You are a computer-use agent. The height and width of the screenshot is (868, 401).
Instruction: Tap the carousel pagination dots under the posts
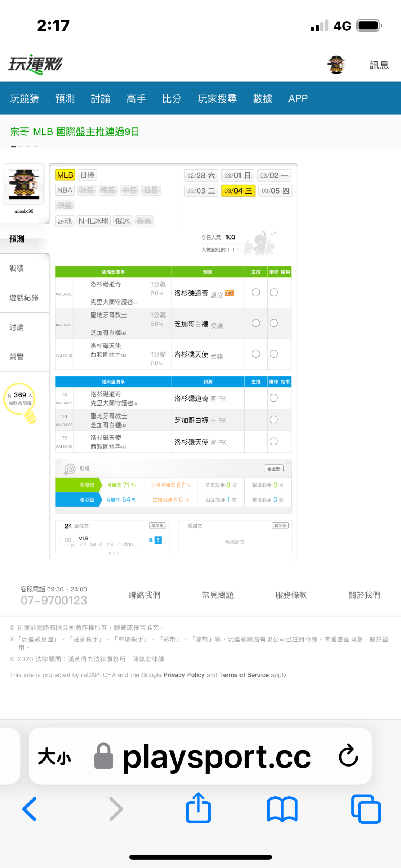point(114,553)
